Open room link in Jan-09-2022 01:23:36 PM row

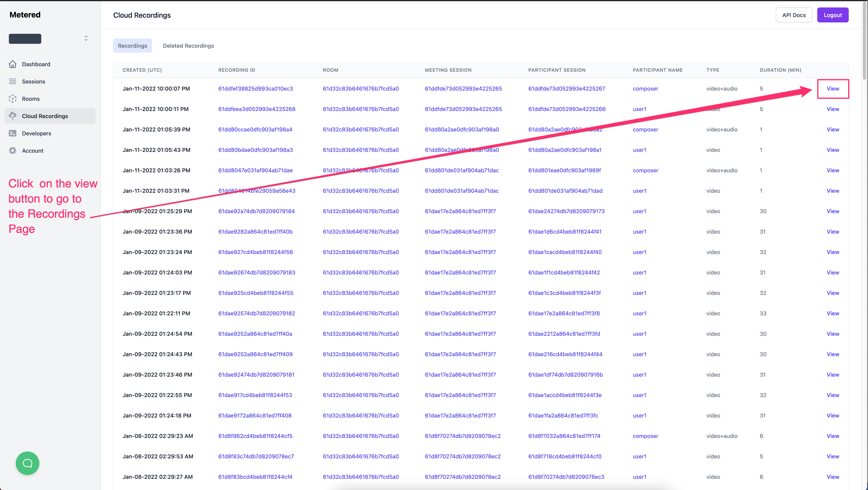coord(360,231)
